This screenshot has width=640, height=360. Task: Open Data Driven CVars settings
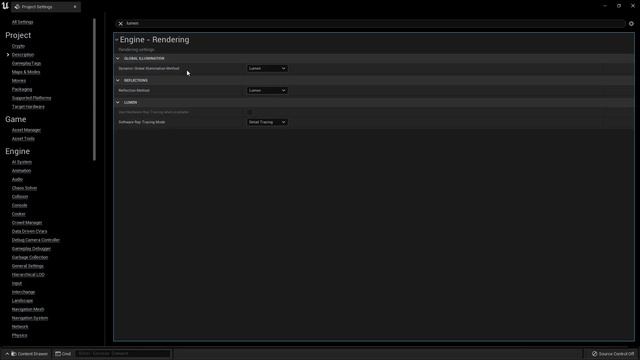coord(29,231)
